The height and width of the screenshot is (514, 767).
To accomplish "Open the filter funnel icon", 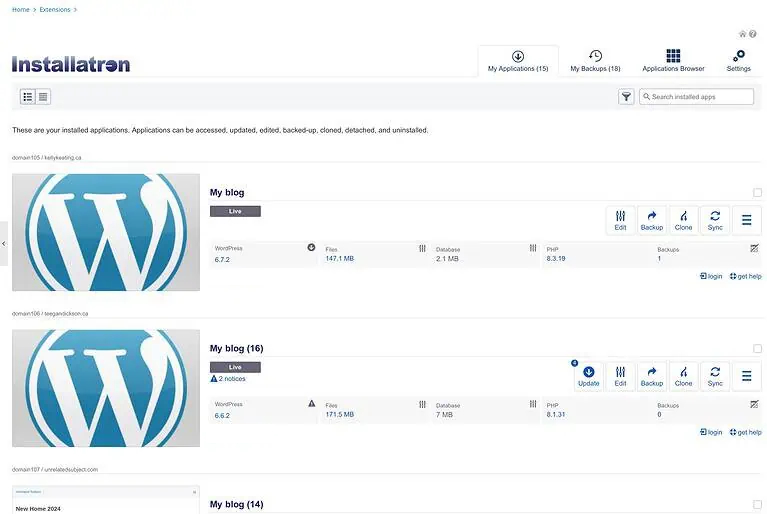I will click(x=626, y=97).
